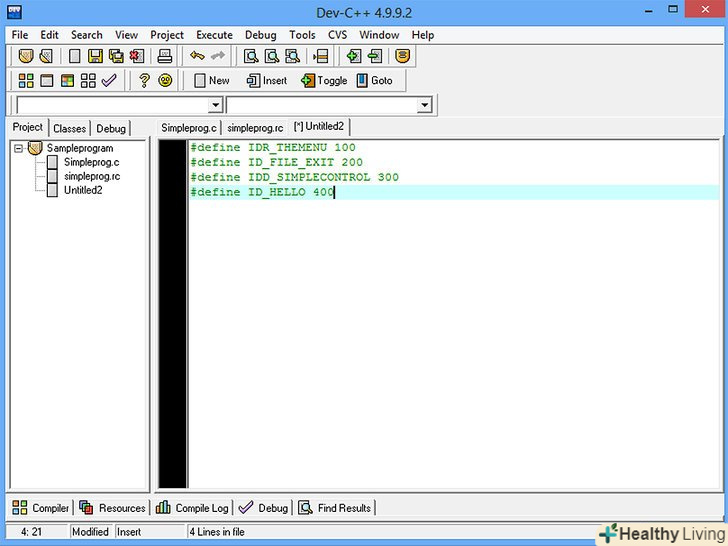Collapse the Sampleprogram project tree node
The image size is (728, 546).
pos(19,148)
